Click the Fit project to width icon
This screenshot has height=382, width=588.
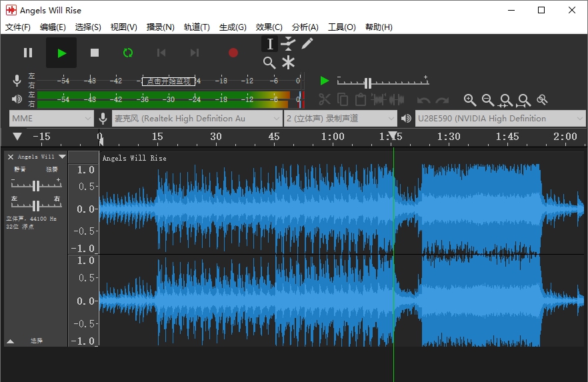click(524, 100)
